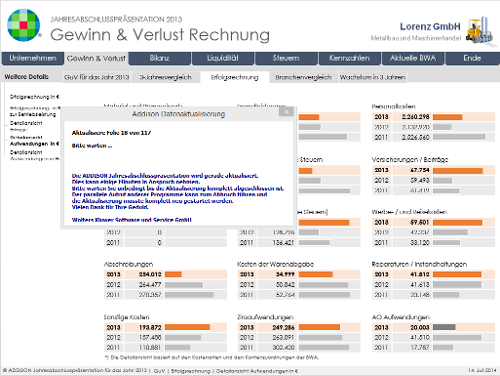This screenshot has width=500, height=376.
Task: Click AO Aufwendungen 2012 value 41.510
Action: [x=420, y=338]
